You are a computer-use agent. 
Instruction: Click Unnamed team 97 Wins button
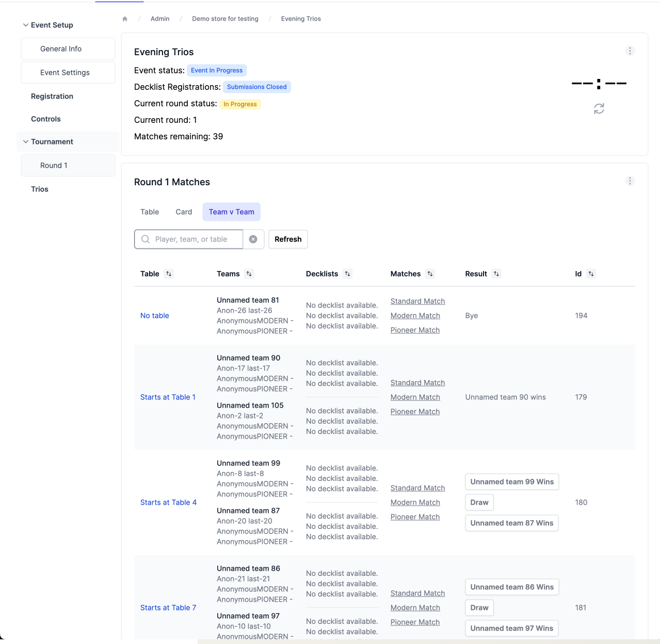[512, 629]
